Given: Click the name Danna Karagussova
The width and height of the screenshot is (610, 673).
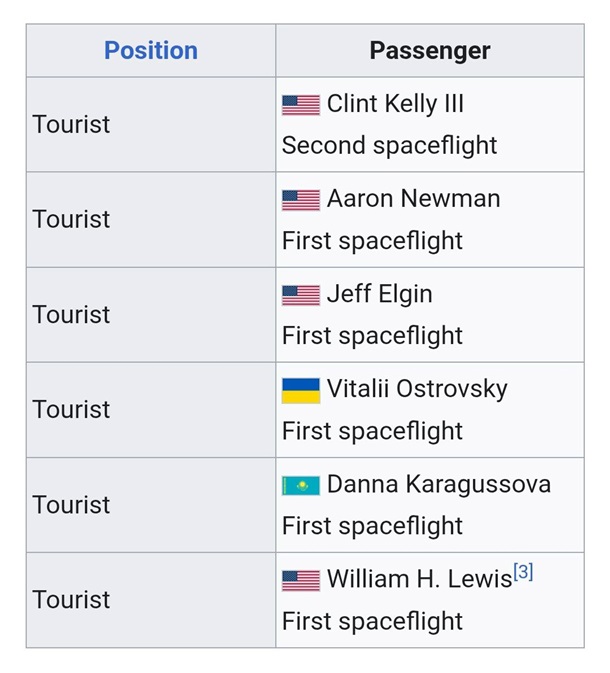Looking at the screenshot, I should pos(438,484).
